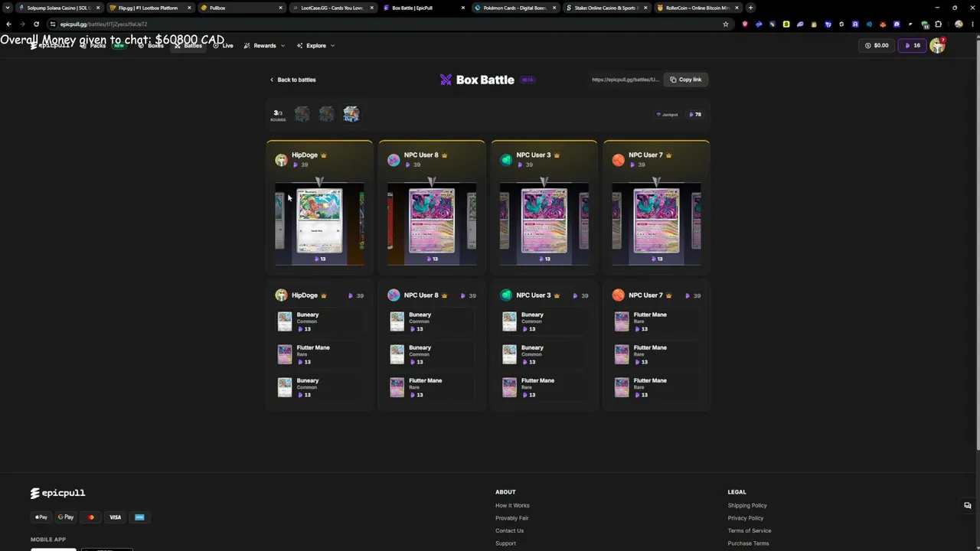The width and height of the screenshot is (980, 551).
Task: Click the battle URL field beside Copy link
Action: click(x=625, y=80)
